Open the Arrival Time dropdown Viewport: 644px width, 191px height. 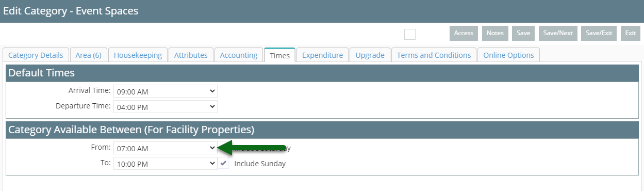(166, 91)
